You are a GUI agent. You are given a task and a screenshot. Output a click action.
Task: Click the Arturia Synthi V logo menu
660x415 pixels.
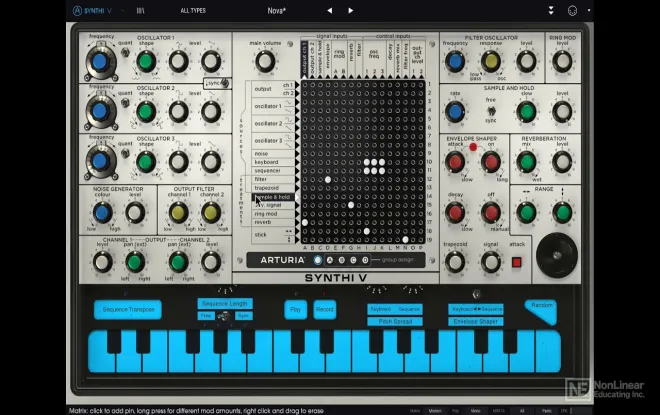coord(92,11)
